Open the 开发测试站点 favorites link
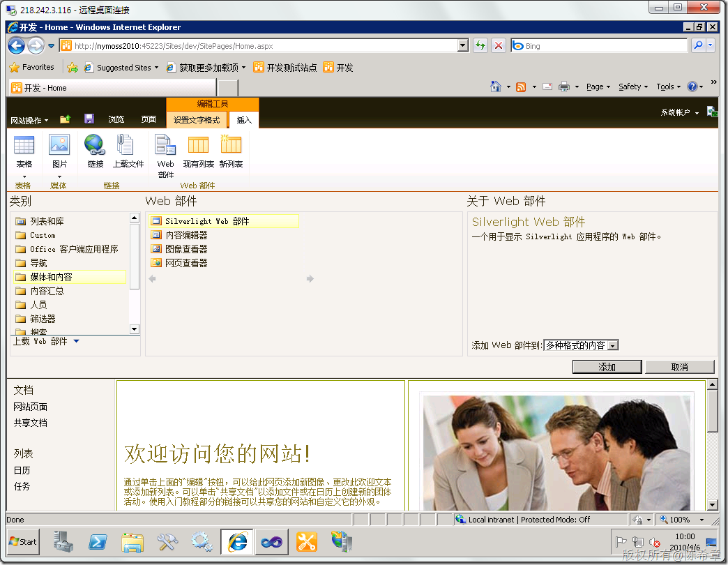The height and width of the screenshot is (565, 728). [x=285, y=68]
